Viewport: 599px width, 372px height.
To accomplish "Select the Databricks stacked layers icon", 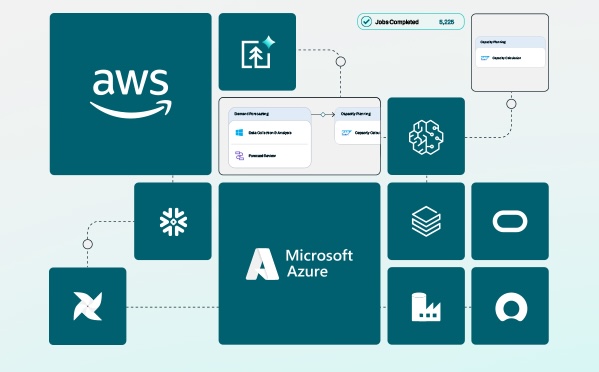I will (426, 221).
